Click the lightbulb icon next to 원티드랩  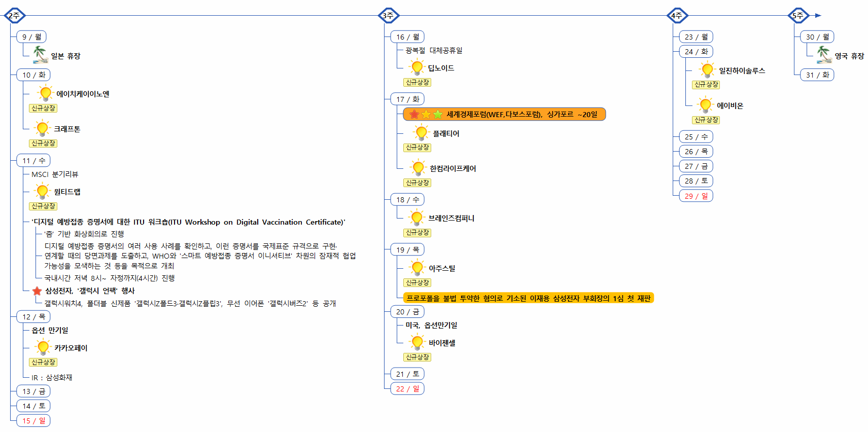point(43,191)
